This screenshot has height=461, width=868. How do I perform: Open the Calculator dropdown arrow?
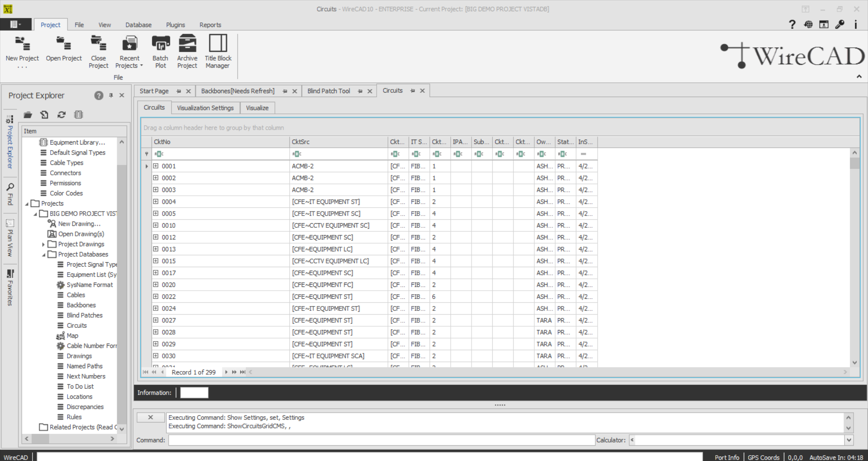849,440
